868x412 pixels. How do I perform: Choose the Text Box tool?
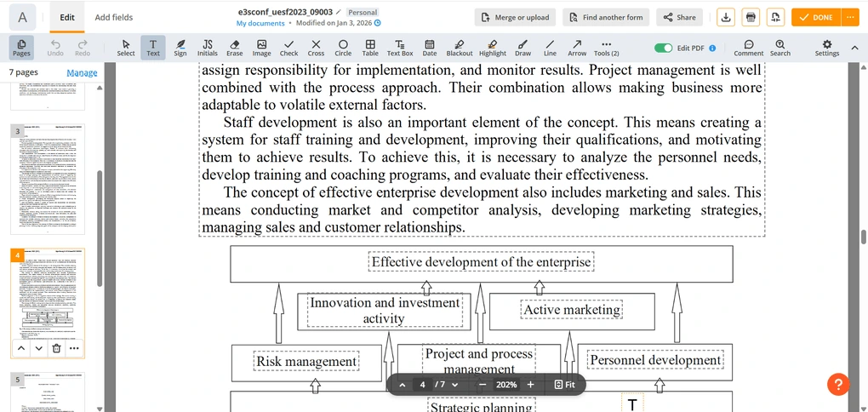[400, 48]
